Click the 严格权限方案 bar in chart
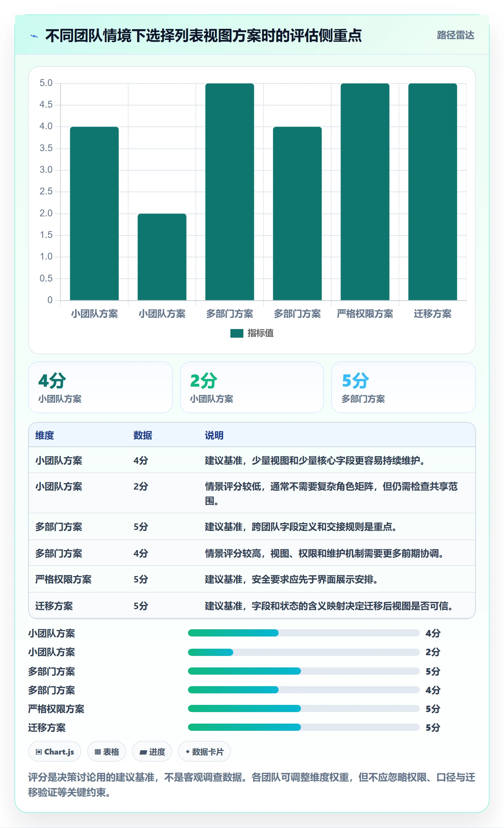This screenshot has width=504, height=828. pos(365,192)
